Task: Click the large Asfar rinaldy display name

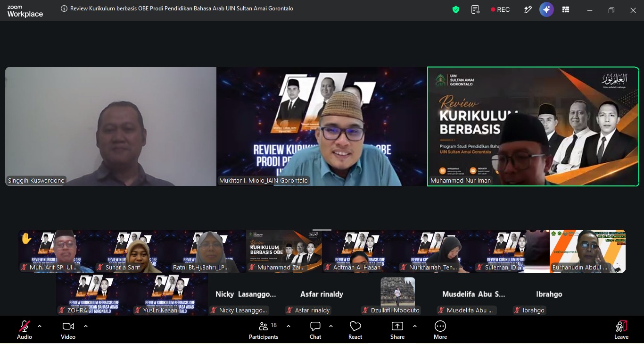Action: pos(322,294)
